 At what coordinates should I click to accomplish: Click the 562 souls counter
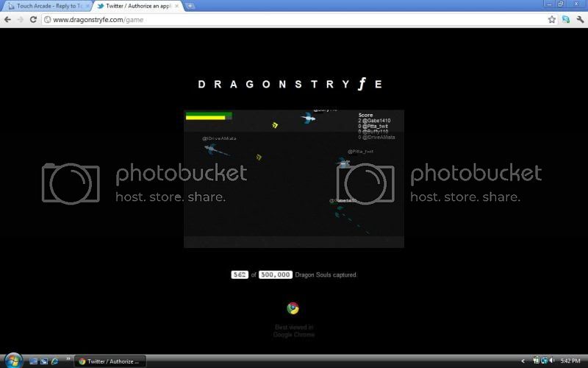pos(240,275)
